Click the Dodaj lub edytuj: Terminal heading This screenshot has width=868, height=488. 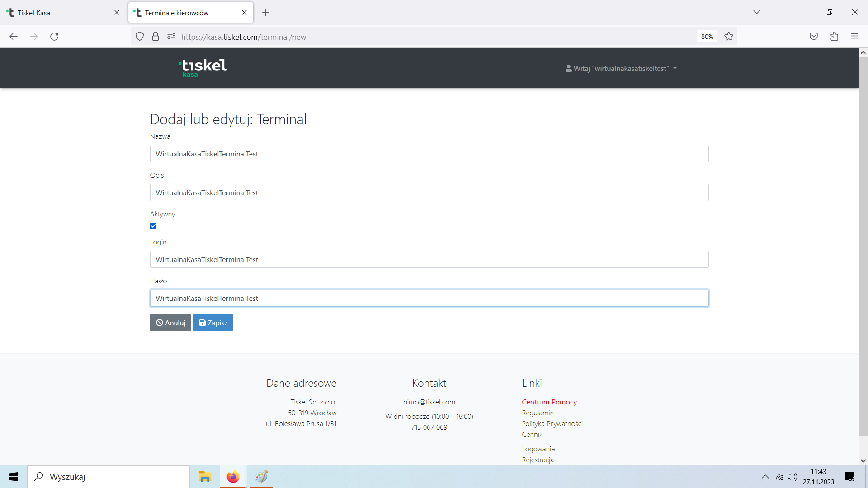point(228,119)
